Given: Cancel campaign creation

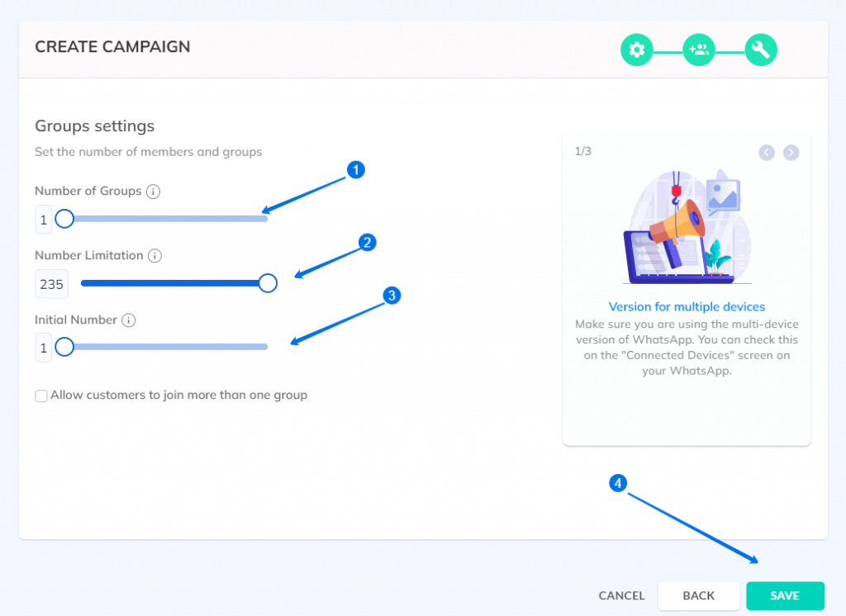Looking at the screenshot, I should point(621,595).
